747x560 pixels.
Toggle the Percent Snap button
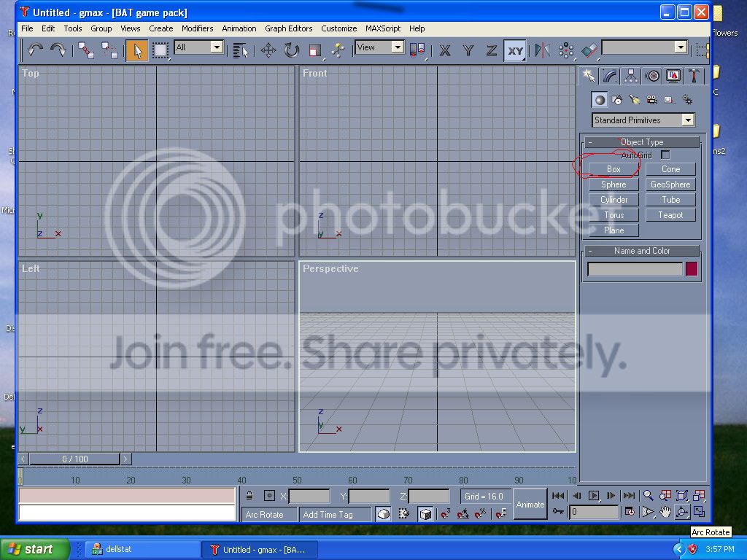(480, 514)
